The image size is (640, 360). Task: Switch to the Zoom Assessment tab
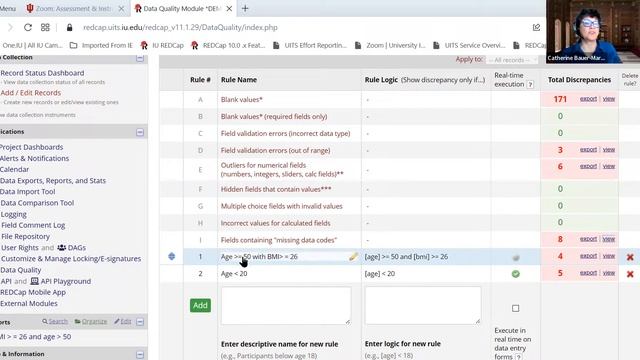coord(73,9)
